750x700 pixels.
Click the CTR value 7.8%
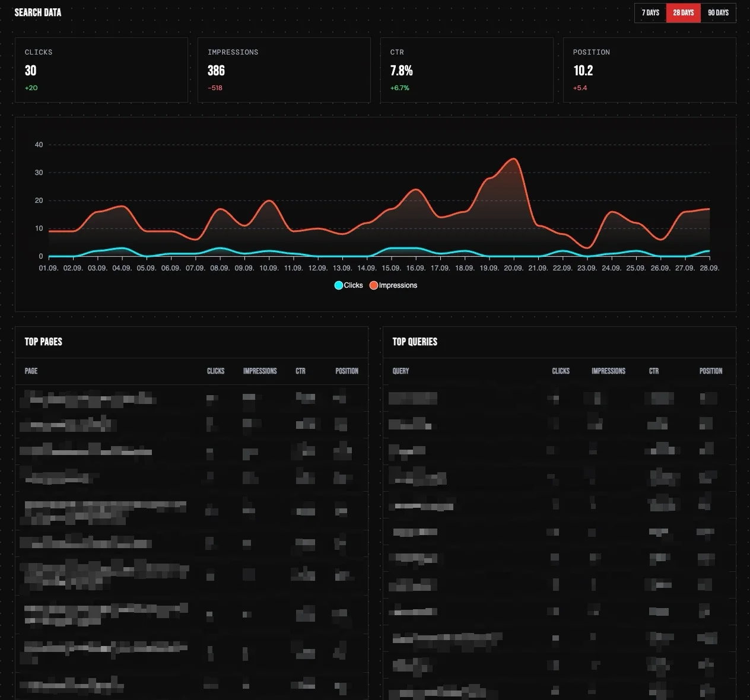[401, 71]
